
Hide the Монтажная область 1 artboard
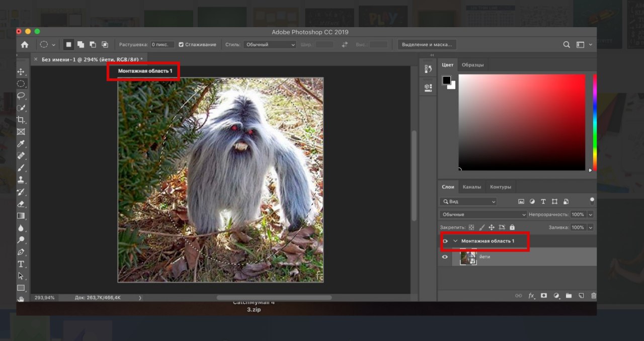coord(445,241)
